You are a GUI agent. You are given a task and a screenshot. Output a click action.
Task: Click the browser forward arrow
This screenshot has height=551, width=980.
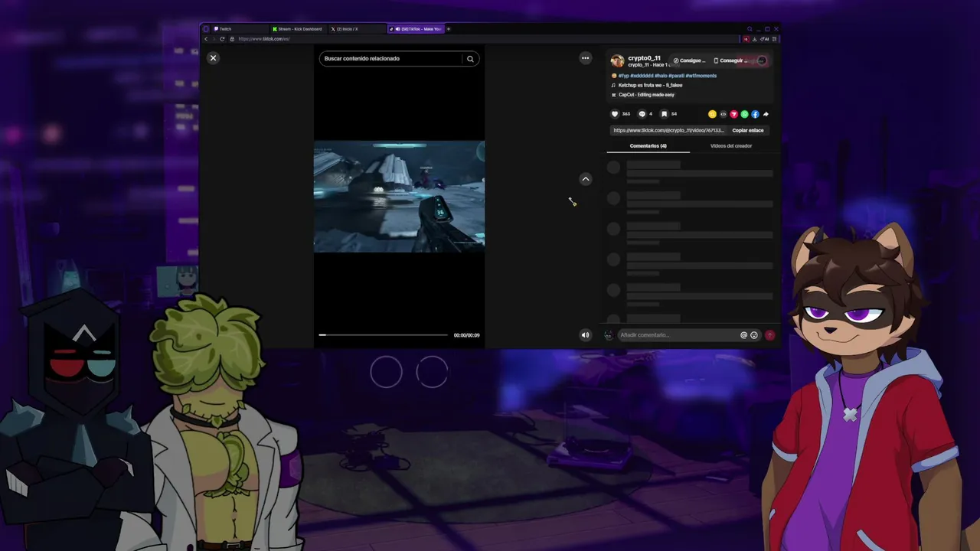tap(214, 39)
